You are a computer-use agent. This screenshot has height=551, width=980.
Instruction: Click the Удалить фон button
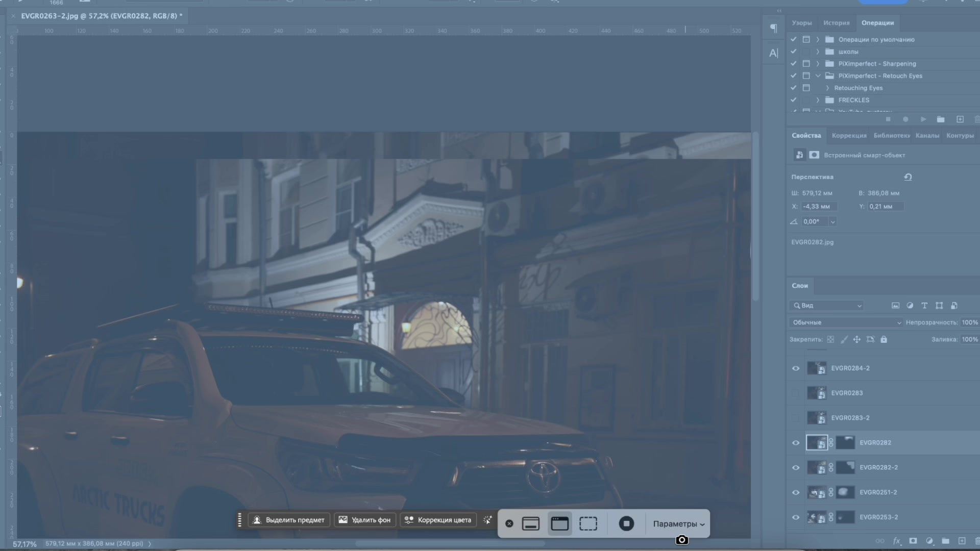tap(365, 520)
